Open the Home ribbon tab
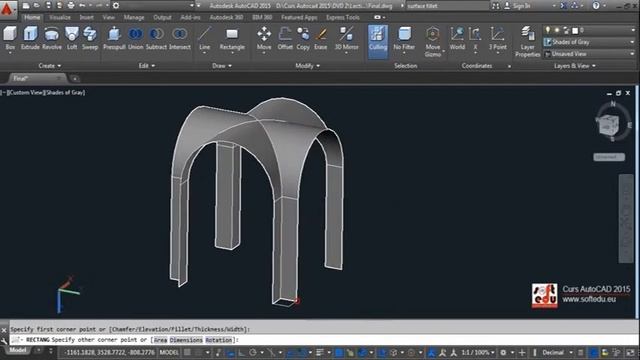The height and width of the screenshot is (360, 640). 32,18
